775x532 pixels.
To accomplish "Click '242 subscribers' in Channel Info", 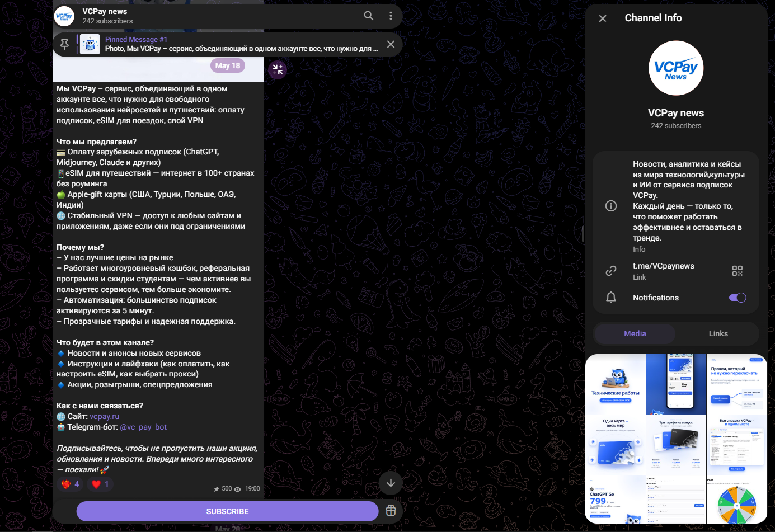I will (x=676, y=126).
